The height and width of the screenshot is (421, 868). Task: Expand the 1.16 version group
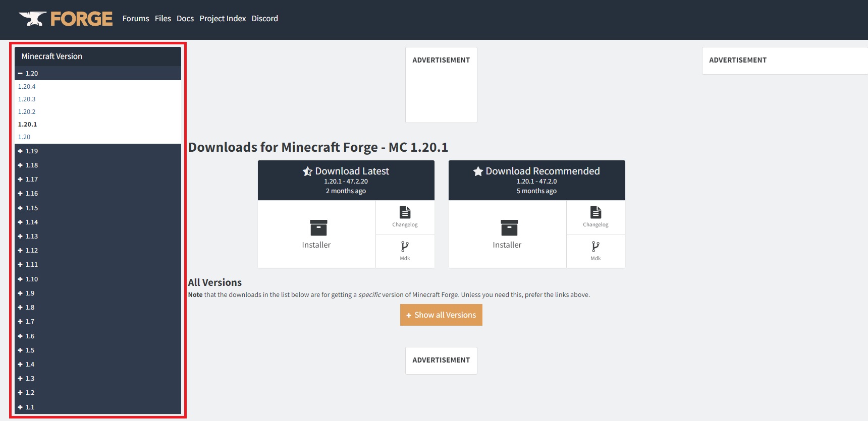click(x=98, y=193)
